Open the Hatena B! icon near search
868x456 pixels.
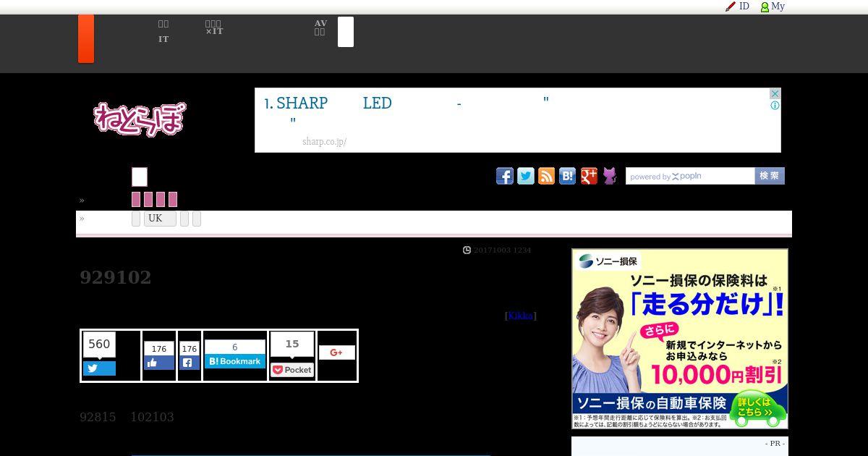coord(568,176)
